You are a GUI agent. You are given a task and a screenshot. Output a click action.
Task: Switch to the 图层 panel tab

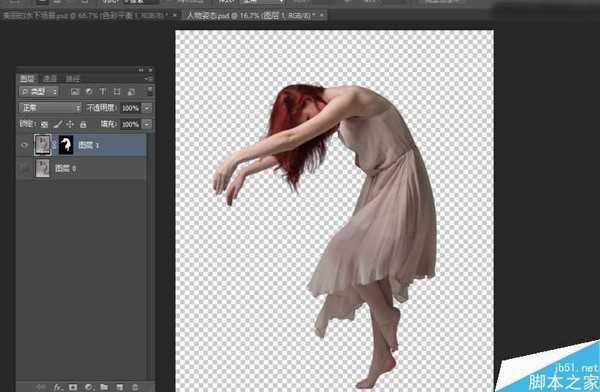[27, 78]
